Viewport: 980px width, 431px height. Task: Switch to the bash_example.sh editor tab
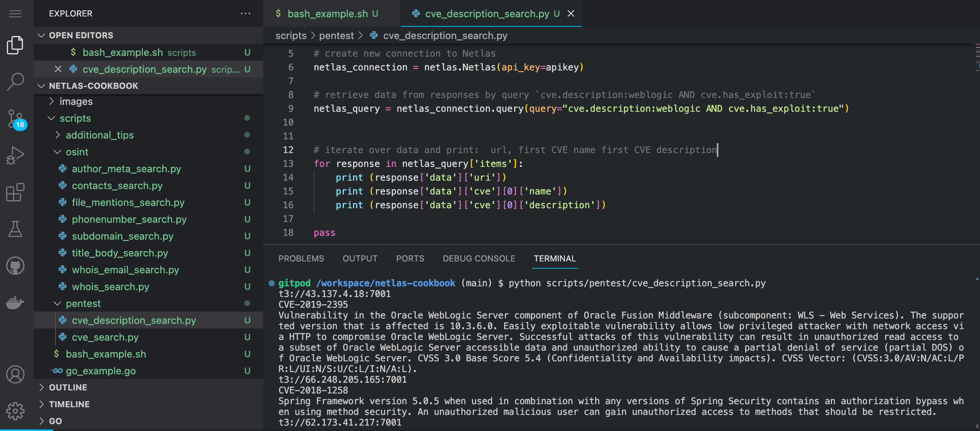tap(327, 14)
